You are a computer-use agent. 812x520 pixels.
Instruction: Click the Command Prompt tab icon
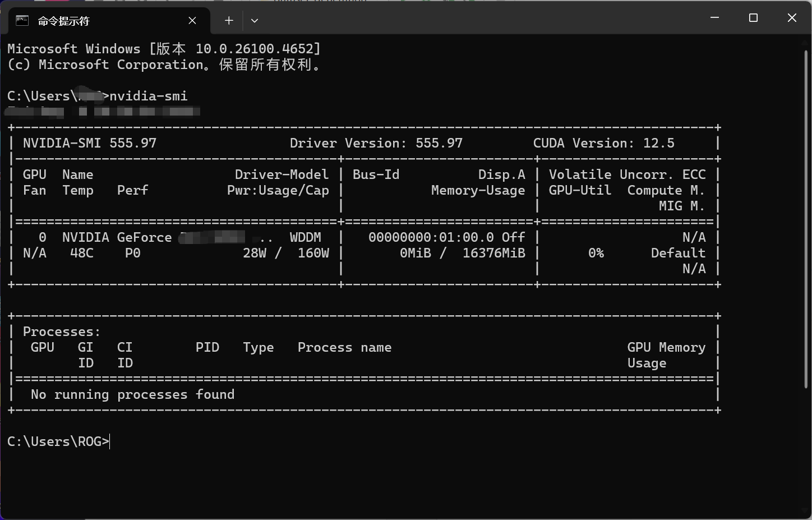[22, 21]
